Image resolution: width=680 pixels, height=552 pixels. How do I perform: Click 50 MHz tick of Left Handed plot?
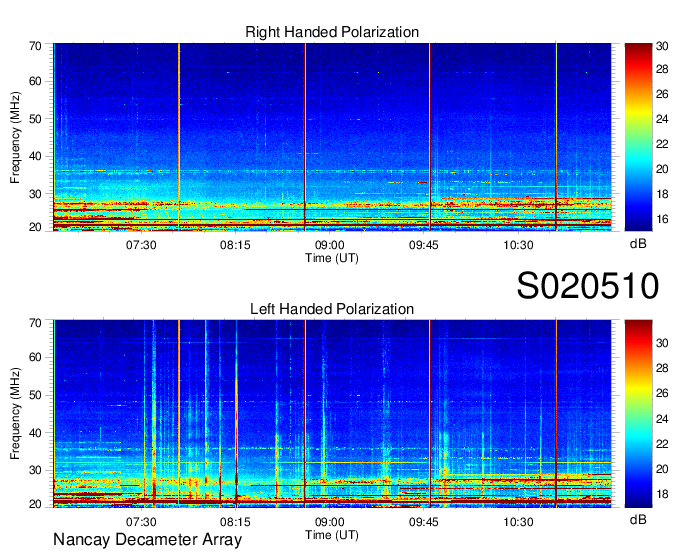point(35,395)
